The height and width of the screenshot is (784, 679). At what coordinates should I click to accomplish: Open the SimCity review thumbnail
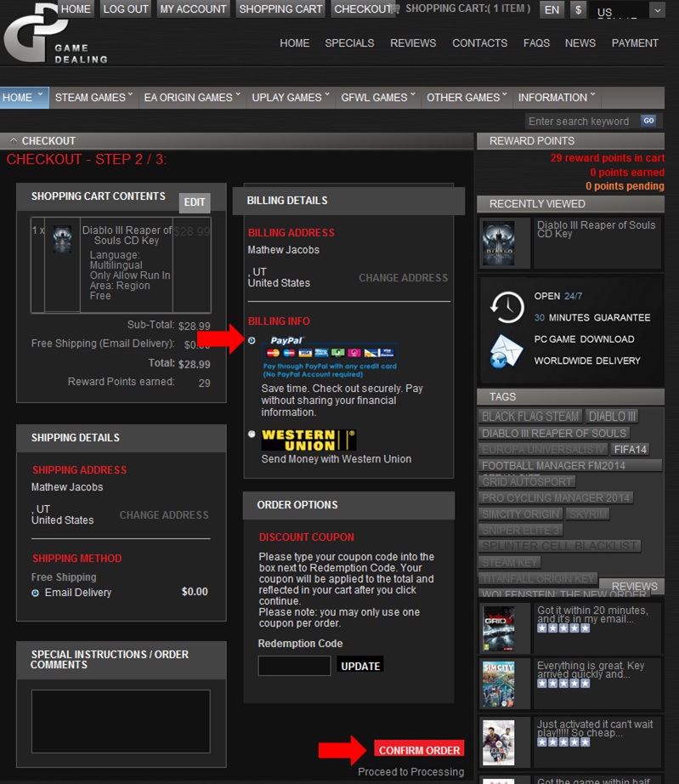coord(499,684)
